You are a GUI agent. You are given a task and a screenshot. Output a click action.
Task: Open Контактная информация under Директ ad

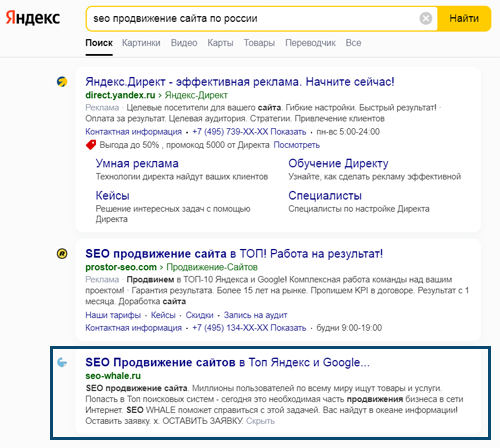(133, 132)
